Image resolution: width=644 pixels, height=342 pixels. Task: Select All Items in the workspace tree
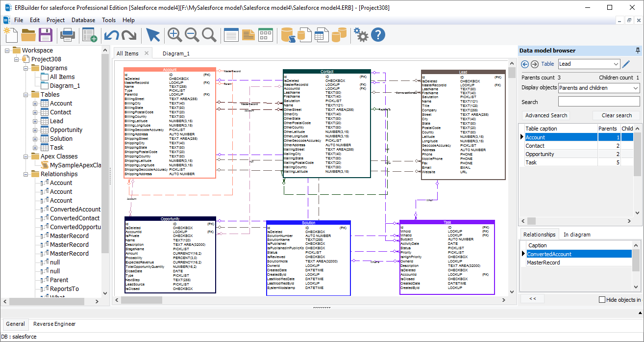62,77
